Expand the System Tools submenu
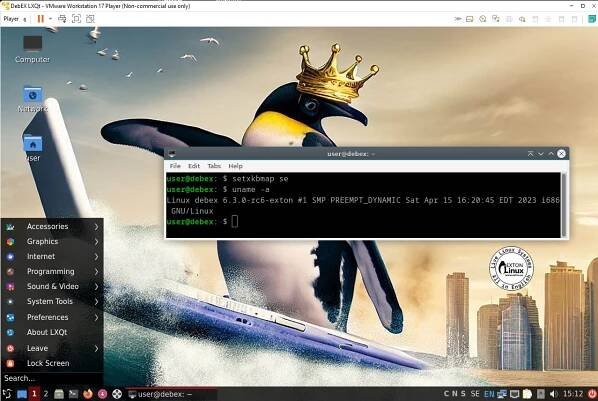The image size is (598, 401). click(52, 301)
